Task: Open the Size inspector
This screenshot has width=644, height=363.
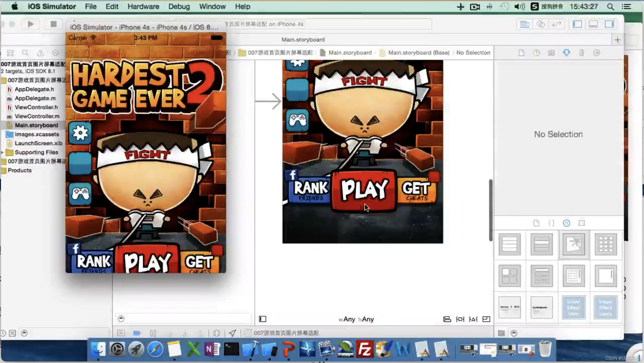Action: [x=582, y=53]
